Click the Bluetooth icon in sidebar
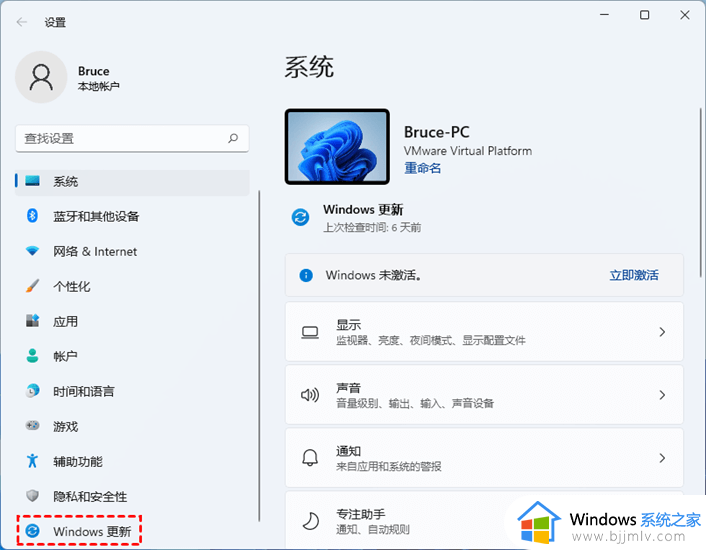 point(32,216)
